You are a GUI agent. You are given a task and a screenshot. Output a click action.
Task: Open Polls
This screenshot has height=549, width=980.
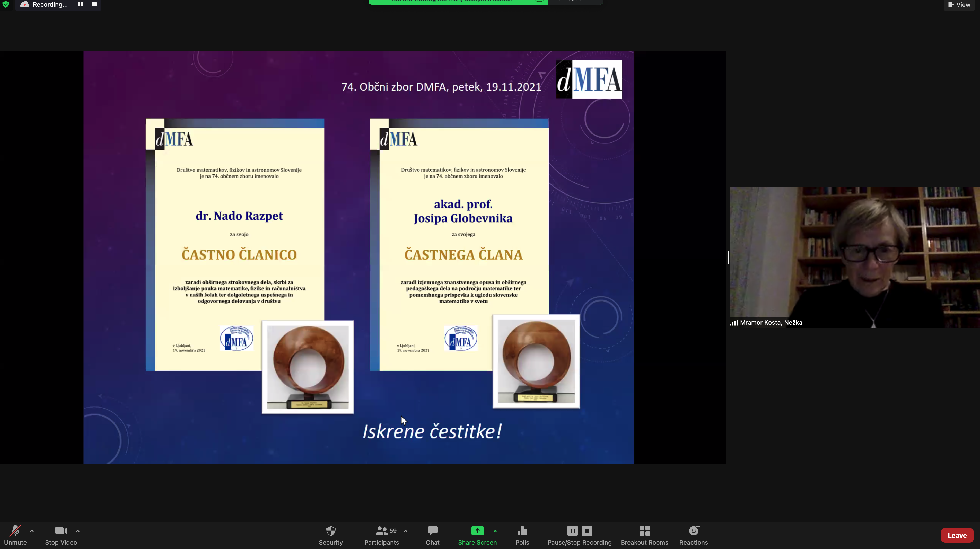pos(522,535)
